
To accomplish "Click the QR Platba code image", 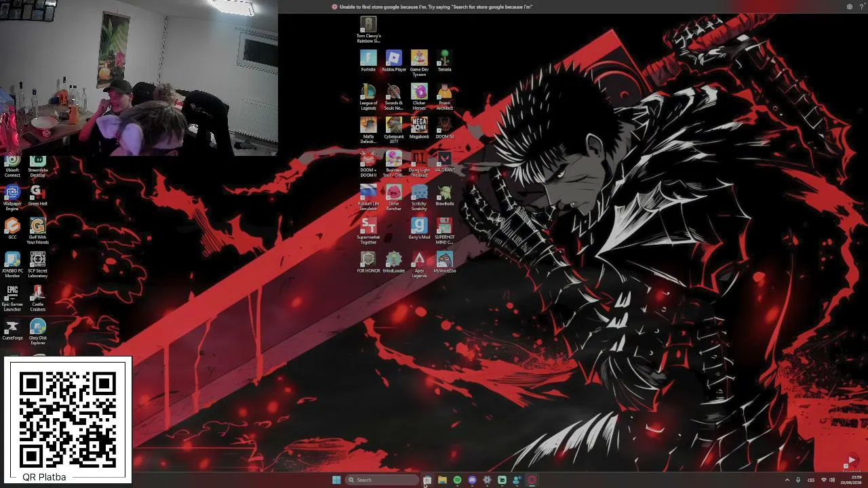I will pos(68,420).
